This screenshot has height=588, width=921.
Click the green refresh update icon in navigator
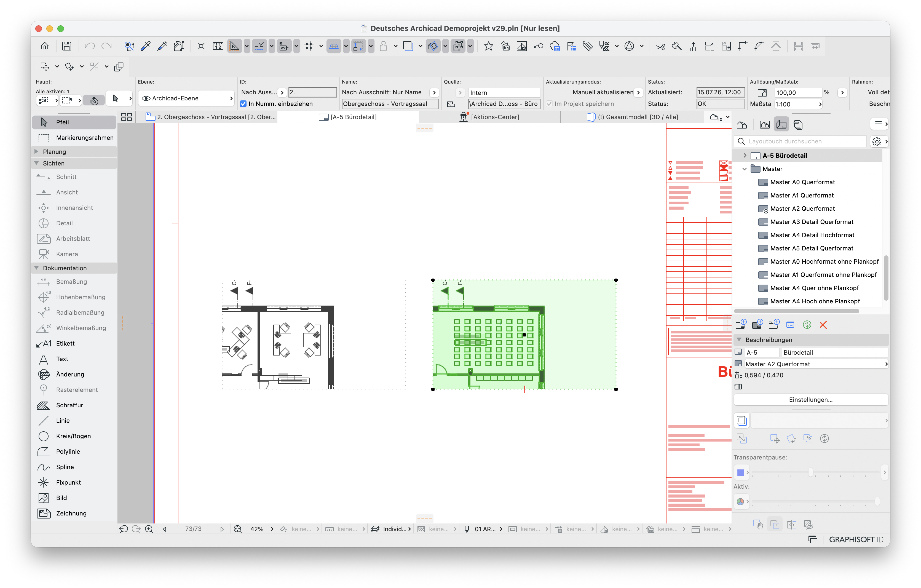[807, 325]
